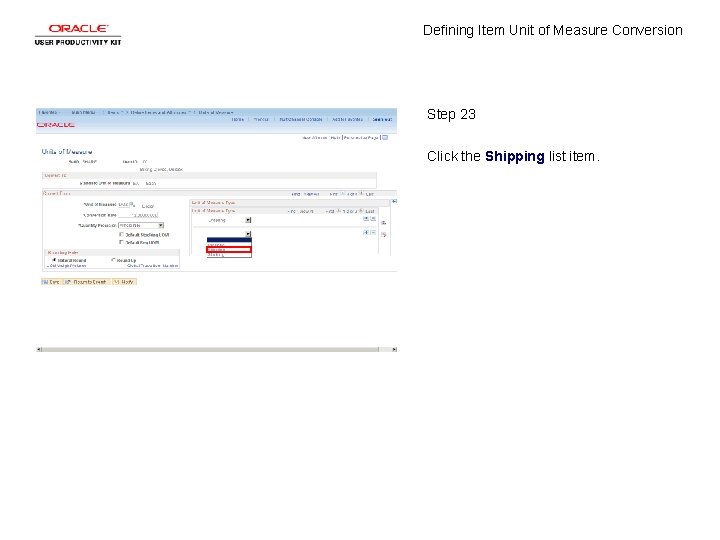Screen dimensions: 720x540
Task: Open the UOM Weight/Volume link
Action: tap(67, 266)
